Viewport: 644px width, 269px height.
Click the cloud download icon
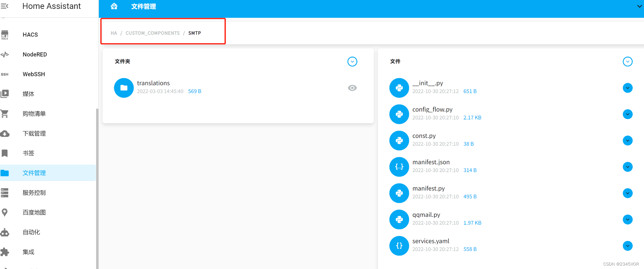tap(5, 133)
